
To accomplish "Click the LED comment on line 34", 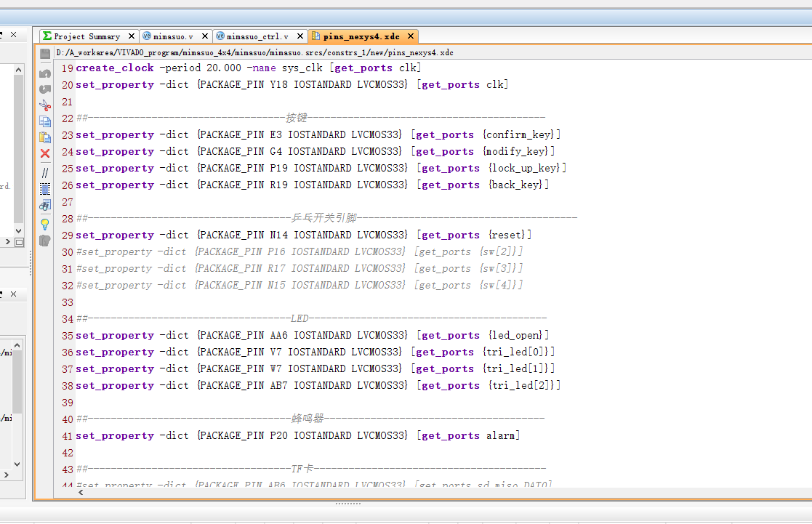I will point(300,318).
